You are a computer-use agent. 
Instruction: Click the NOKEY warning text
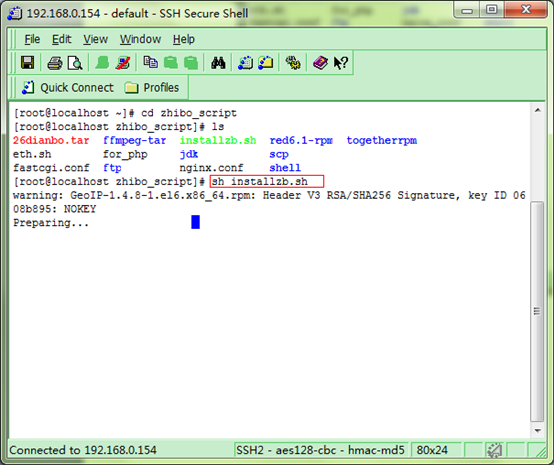[x=80, y=209]
